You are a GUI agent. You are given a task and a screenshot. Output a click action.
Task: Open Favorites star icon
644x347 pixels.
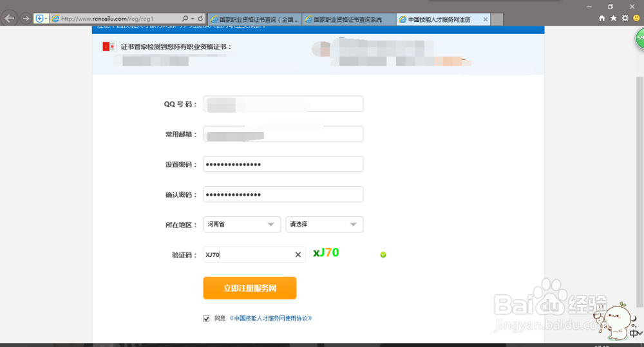[613, 18]
